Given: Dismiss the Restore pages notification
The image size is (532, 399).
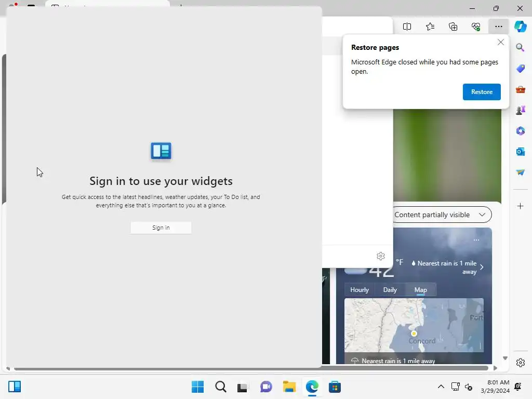Looking at the screenshot, I should pos(500,43).
